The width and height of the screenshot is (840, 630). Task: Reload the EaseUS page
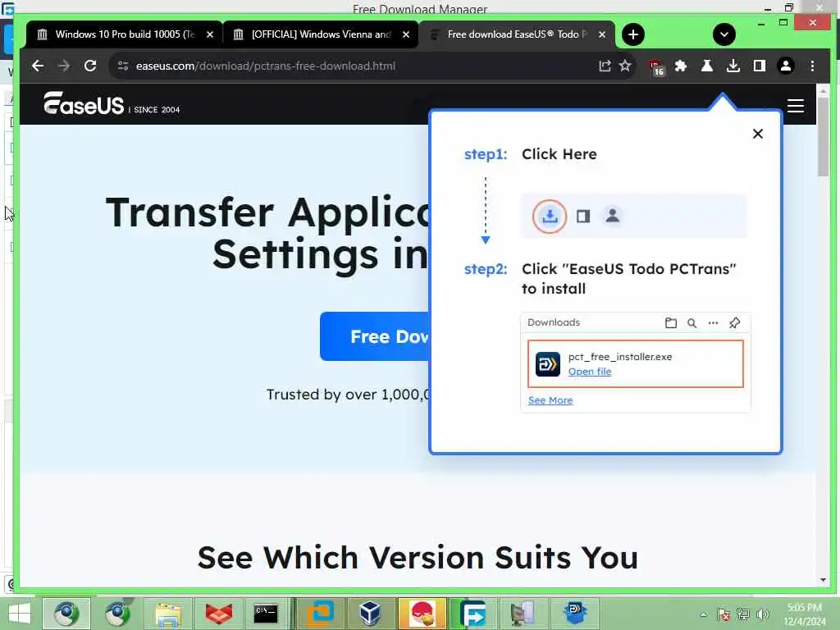(x=90, y=66)
